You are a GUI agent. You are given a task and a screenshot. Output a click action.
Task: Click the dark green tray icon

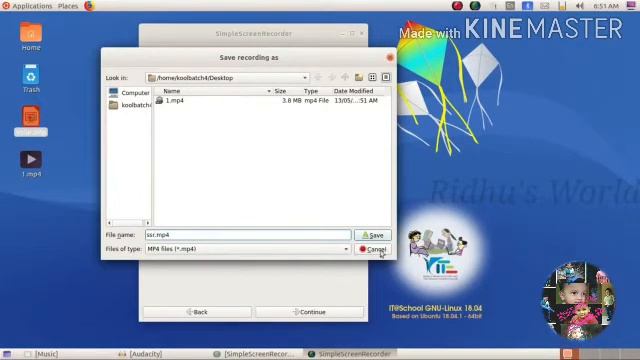click(475, 6)
